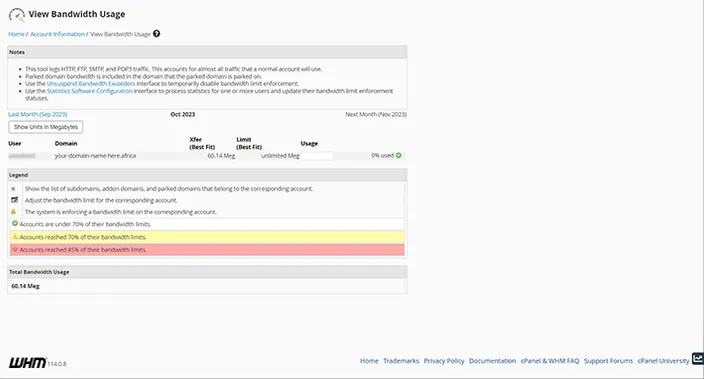Click the adjust bandwidth limit legend icon

[x=14, y=200]
